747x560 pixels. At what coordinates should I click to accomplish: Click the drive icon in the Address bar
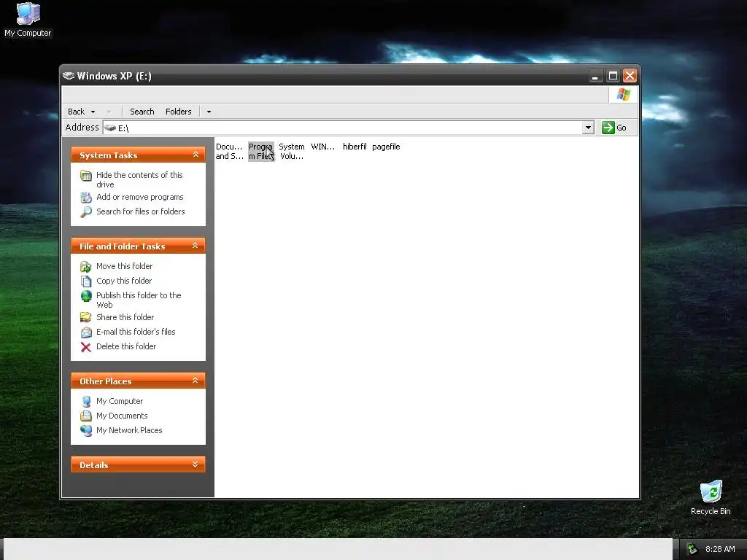pyautogui.click(x=111, y=128)
